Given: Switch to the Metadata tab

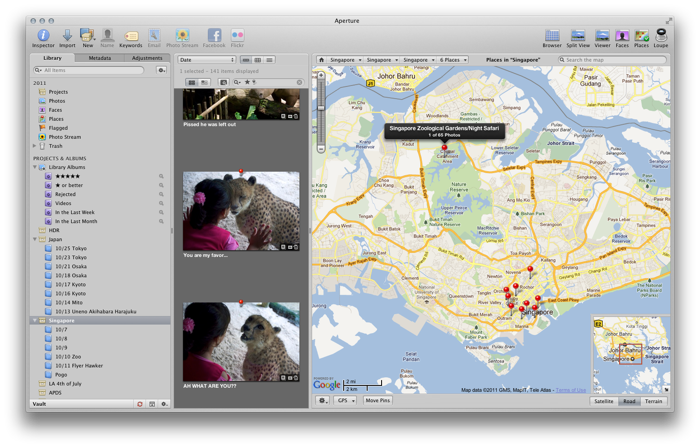Looking at the screenshot, I should 100,58.
